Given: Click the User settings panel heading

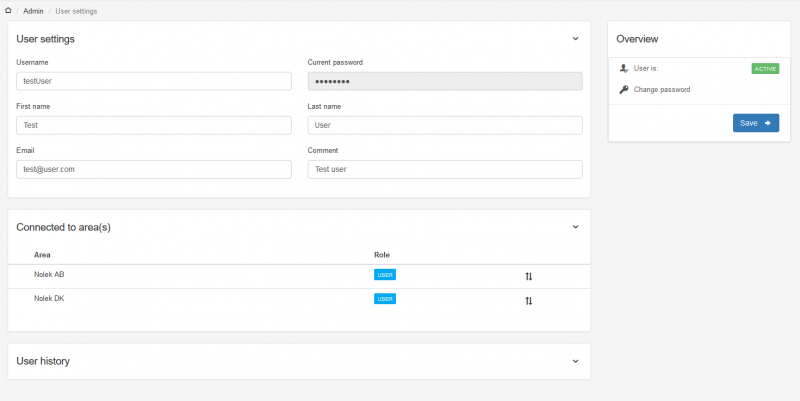Looking at the screenshot, I should click(45, 39).
